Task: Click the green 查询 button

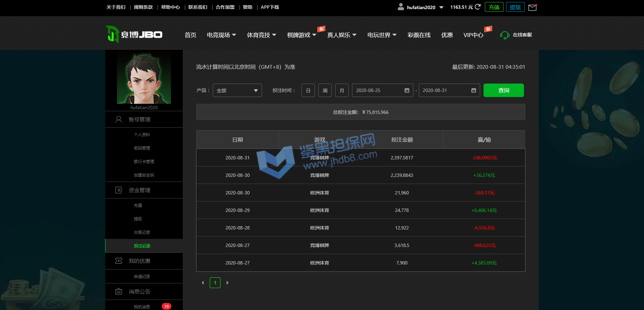Action: pyautogui.click(x=503, y=90)
